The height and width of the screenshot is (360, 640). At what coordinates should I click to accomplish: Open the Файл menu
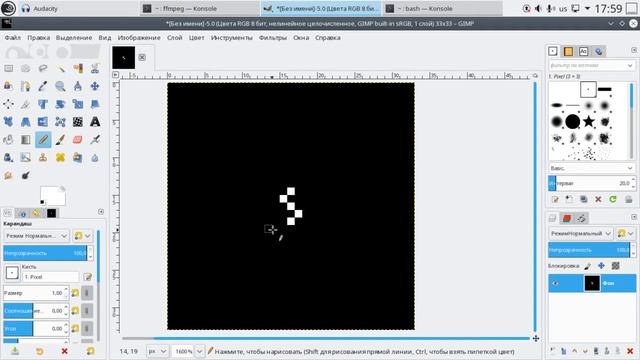click(13, 38)
